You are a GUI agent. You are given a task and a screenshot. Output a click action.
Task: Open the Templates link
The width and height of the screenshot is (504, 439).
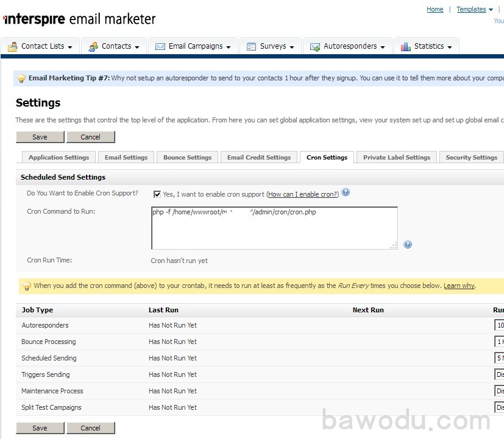(471, 9)
